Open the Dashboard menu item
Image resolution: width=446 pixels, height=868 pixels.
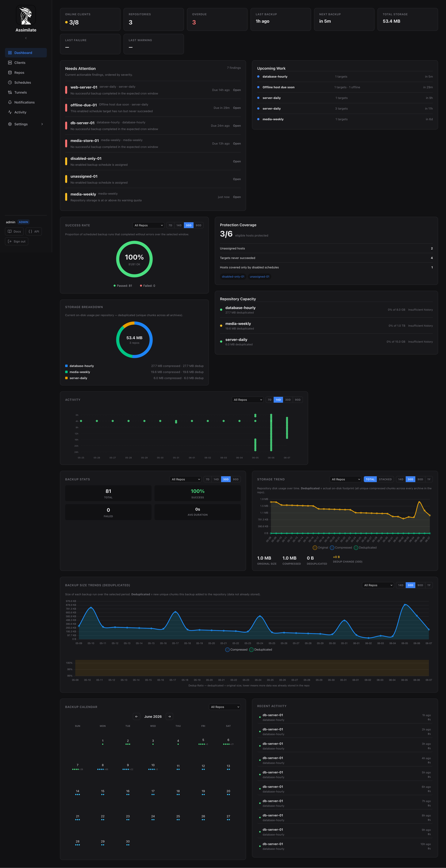[26, 53]
